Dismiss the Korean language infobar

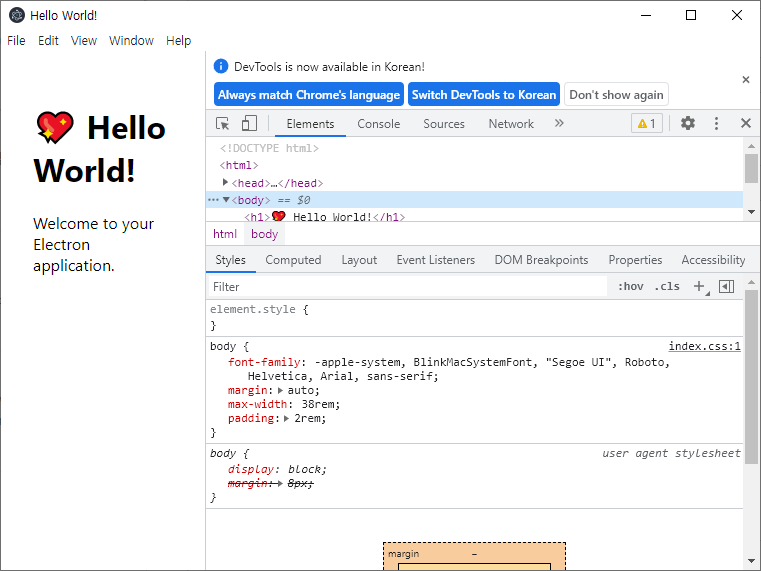(x=746, y=80)
